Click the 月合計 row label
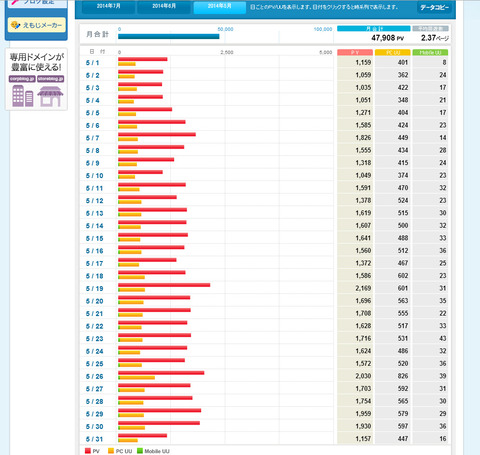Image resolution: width=480 pixels, height=455 pixels. coord(98,34)
